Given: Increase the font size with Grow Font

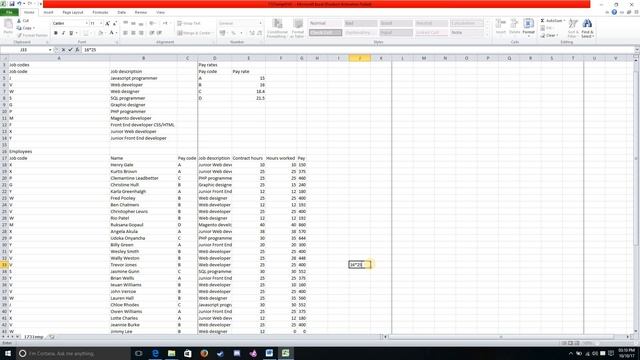Looking at the screenshot, I should pos(107,24).
